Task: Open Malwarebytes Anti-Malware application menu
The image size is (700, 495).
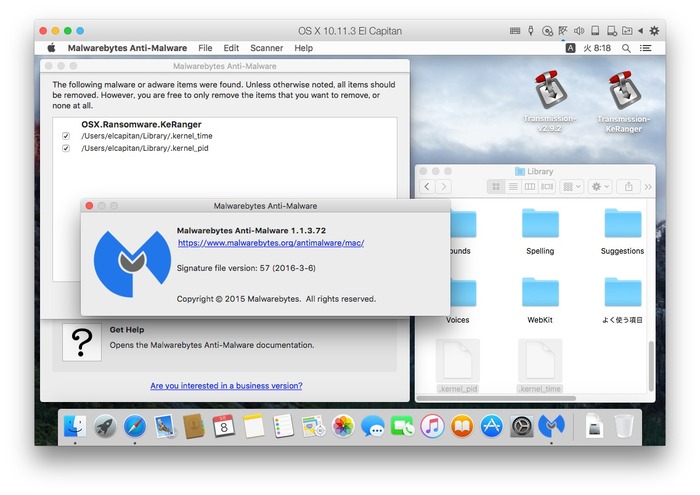Action: coord(127,48)
